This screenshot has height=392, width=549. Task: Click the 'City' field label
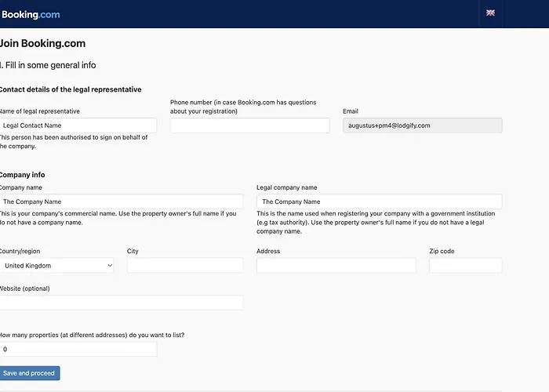click(x=133, y=251)
